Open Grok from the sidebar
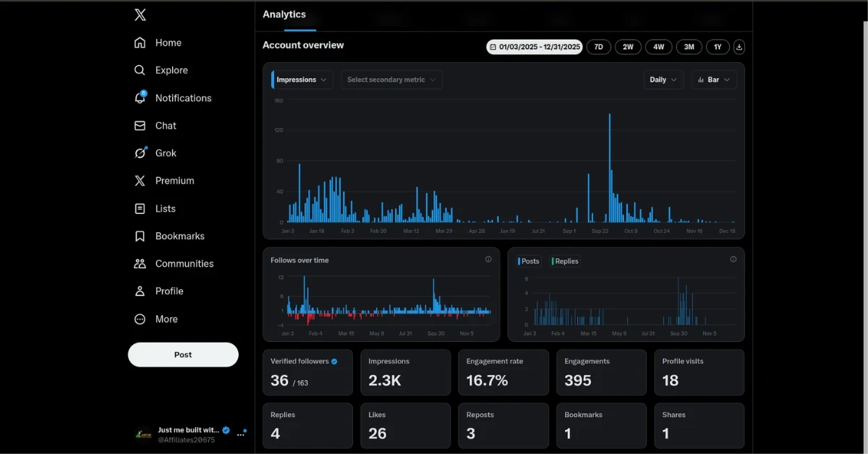Image resolution: width=868 pixels, height=454 pixels. 140,153
